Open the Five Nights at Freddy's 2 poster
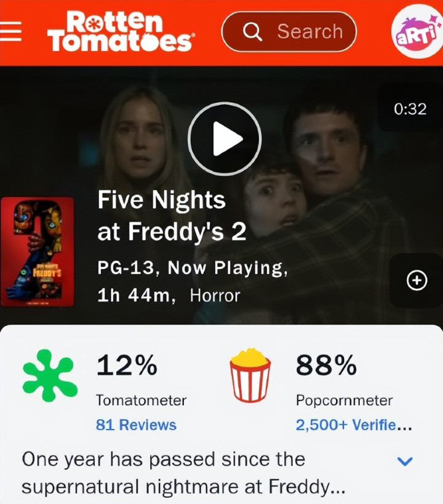 [38, 251]
